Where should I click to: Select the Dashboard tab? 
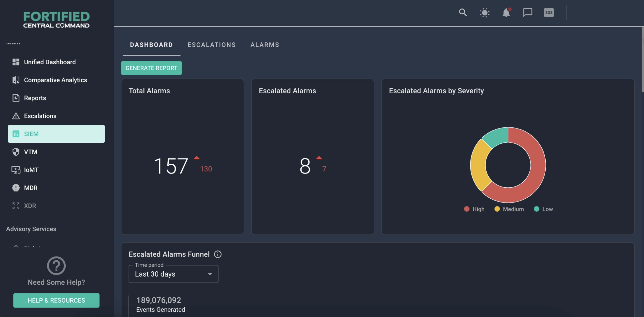pyautogui.click(x=151, y=45)
